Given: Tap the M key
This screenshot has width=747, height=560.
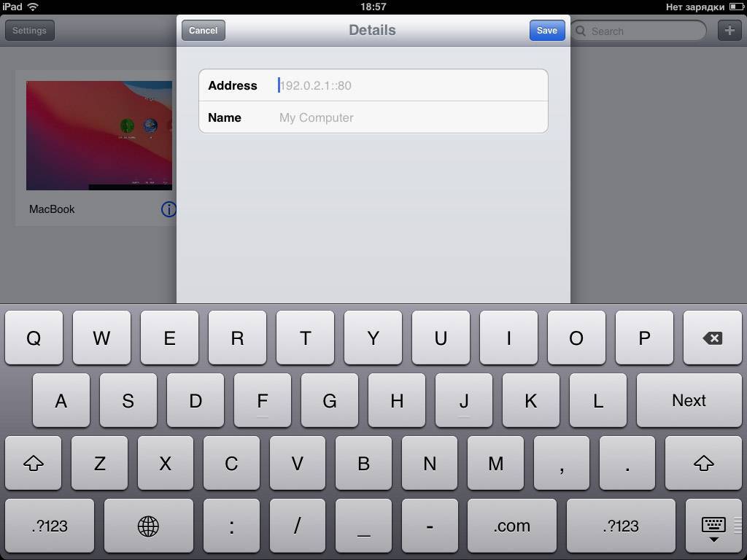Looking at the screenshot, I should 495,463.
